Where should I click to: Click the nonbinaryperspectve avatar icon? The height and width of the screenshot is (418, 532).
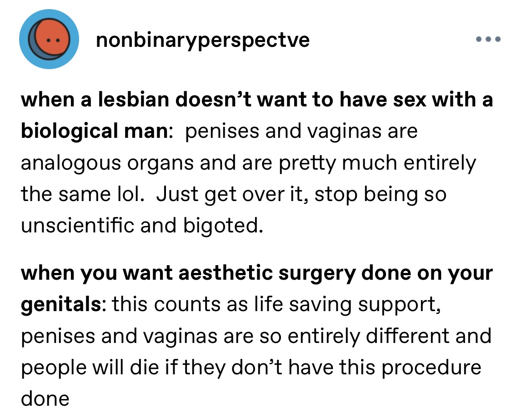tap(49, 40)
